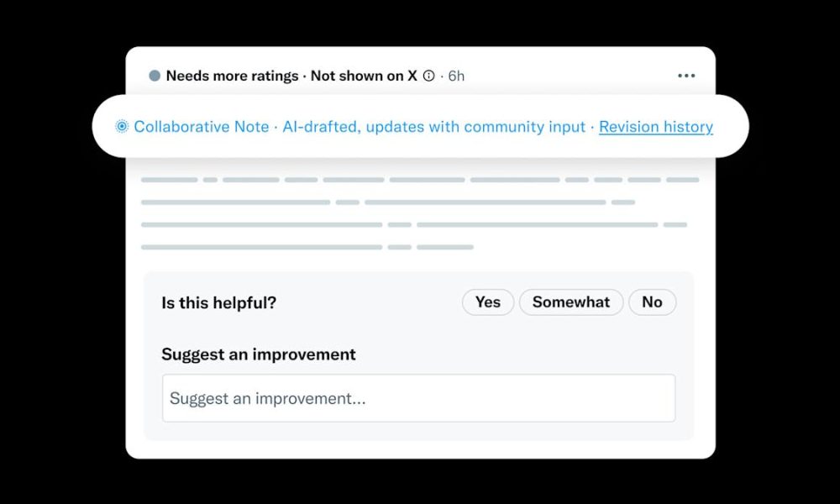Click the Collaborative Note label text
840x504 pixels.
[x=202, y=127]
